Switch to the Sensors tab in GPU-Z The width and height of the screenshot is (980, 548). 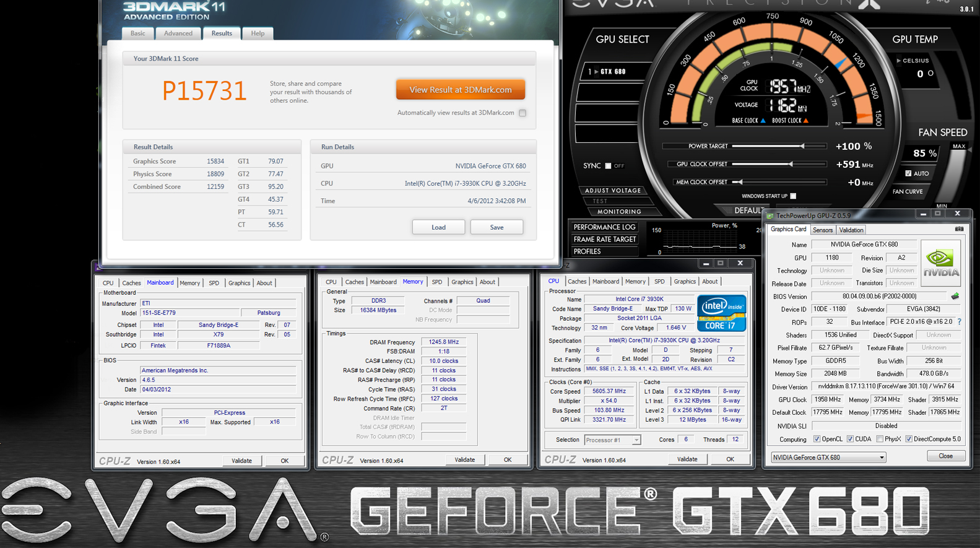click(x=823, y=230)
